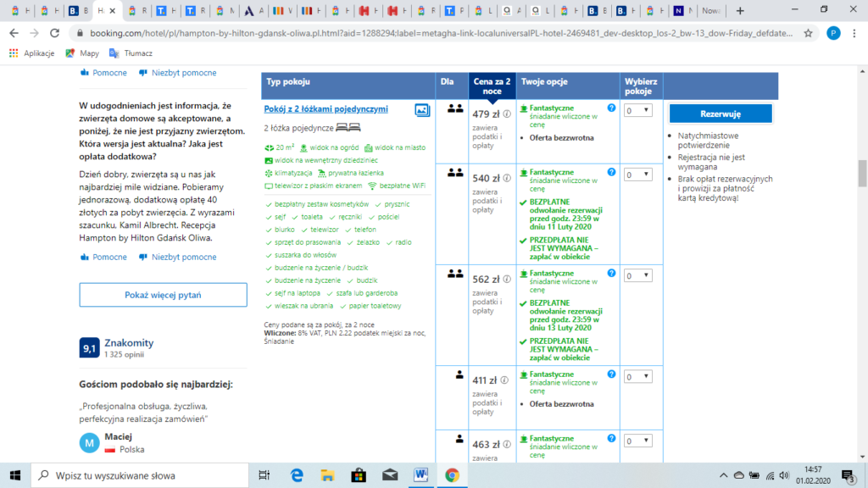This screenshot has height=488, width=868.
Task: Click the Znakomity rating label
Action: [129, 343]
